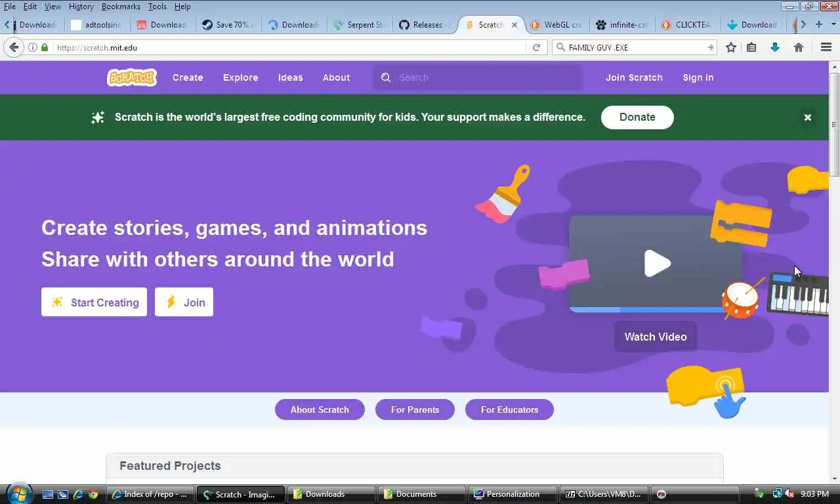Click the green padlock security icon
The height and width of the screenshot is (504, 840).
45,47
